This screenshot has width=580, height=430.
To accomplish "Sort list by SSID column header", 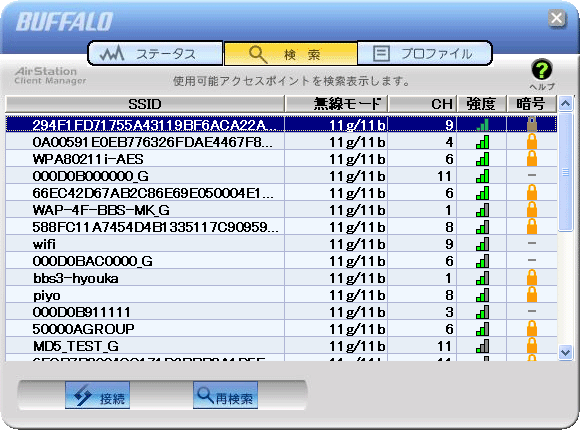I will point(145,104).
